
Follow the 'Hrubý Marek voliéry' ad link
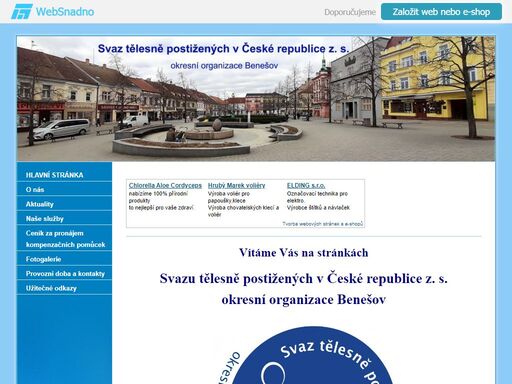(x=236, y=185)
